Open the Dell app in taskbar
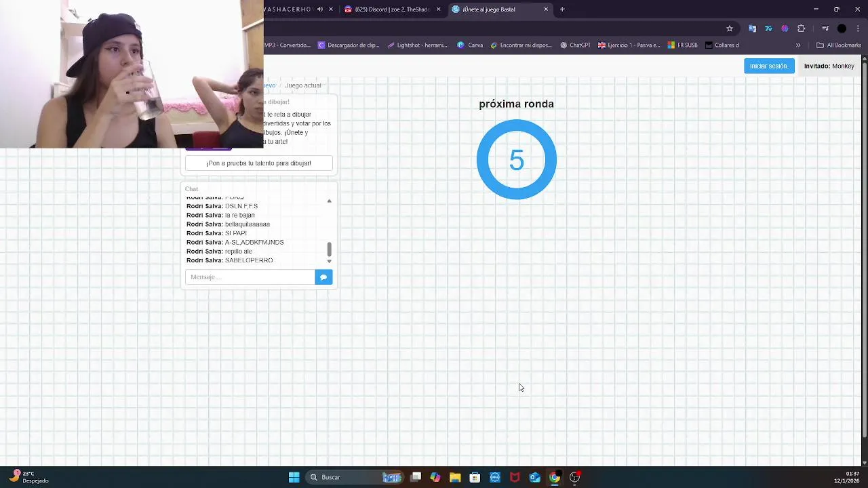The image size is (868, 488). tap(495, 477)
